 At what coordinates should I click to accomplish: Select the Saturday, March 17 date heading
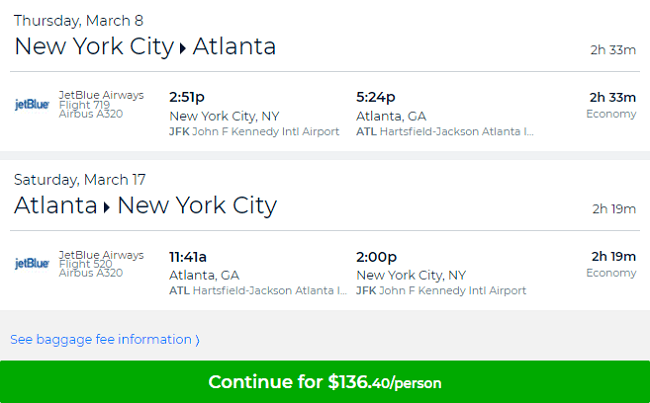(80, 180)
